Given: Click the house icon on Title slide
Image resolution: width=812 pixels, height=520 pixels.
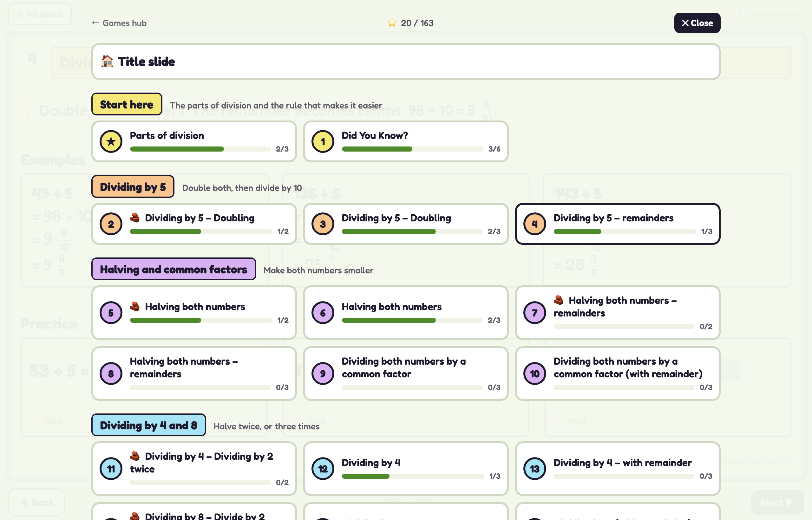Looking at the screenshot, I should coord(107,62).
